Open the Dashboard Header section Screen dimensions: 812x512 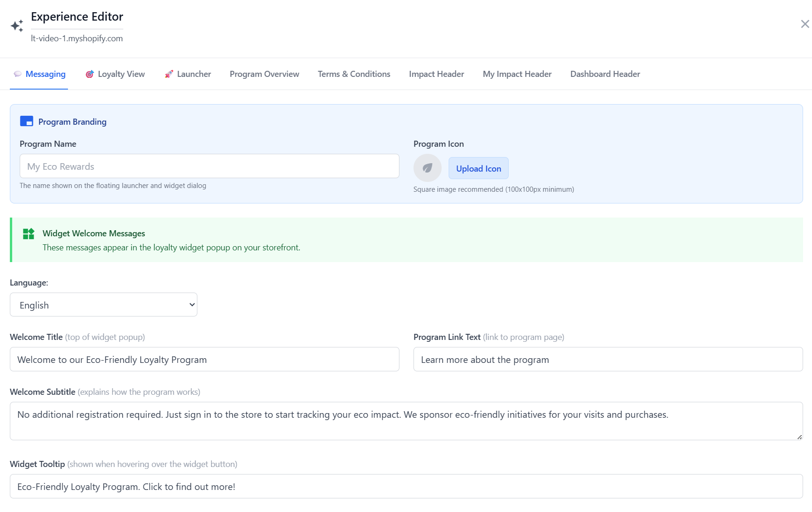[605, 74]
